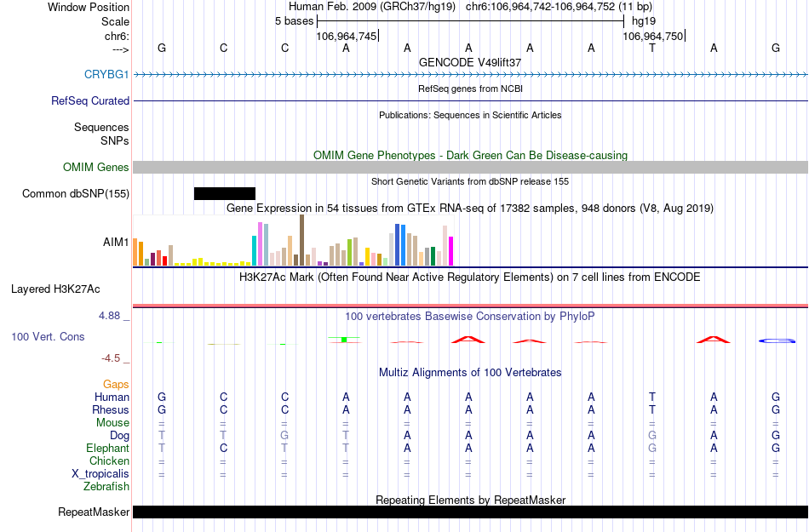The image size is (809, 532).
Task: Select the Chicken alignment row label
Action: pos(109,461)
